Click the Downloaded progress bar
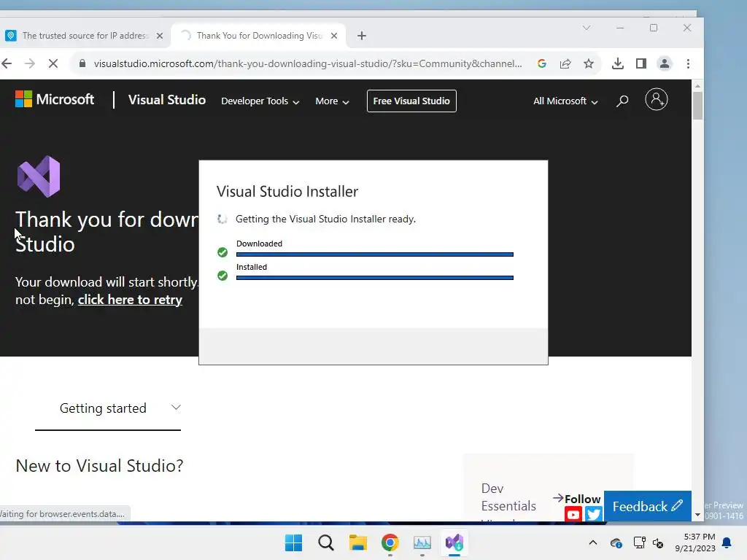The height and width of the screenshot is (560, 747). (374, 254)
